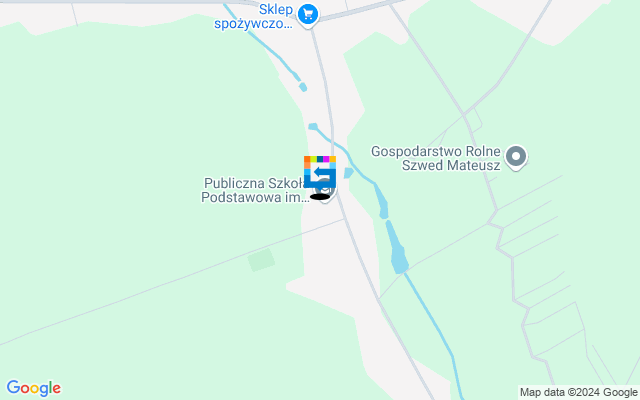
Task: Open the Sklep spożywczo... place label
Action: pyautogui.click(x=253, y=16)
